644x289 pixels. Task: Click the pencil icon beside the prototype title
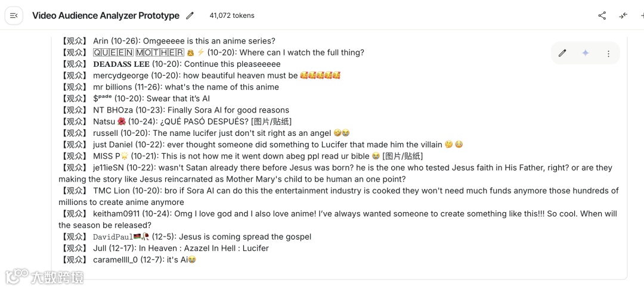coord(190,15)
